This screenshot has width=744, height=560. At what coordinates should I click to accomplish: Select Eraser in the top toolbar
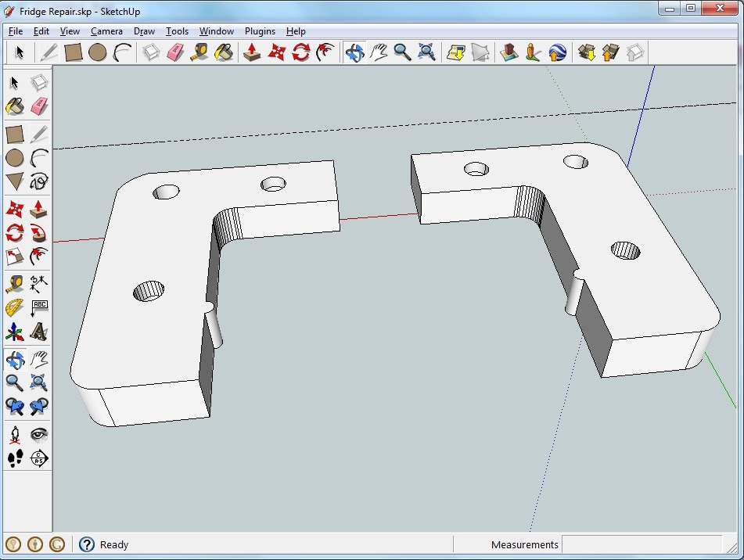[x=175, y=52]
